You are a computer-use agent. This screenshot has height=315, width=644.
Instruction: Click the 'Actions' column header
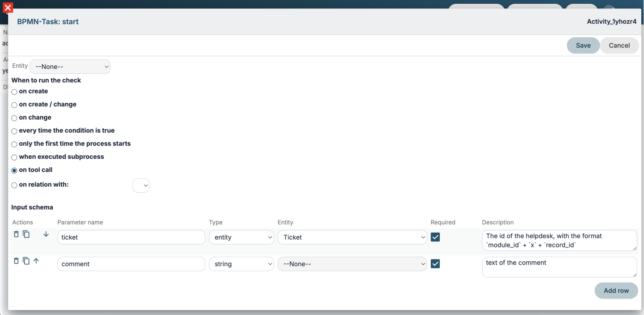23,222
